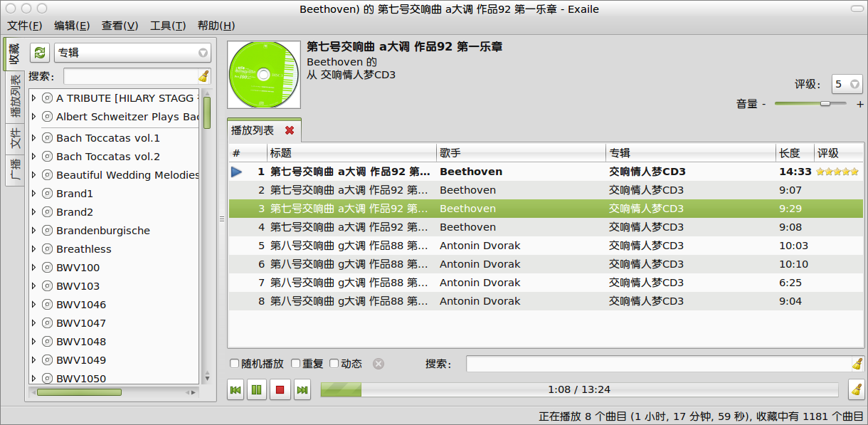Expand Albert Schweitzer Plays Bach album
The image size is (868, 425).
click(x=33, y=117)
